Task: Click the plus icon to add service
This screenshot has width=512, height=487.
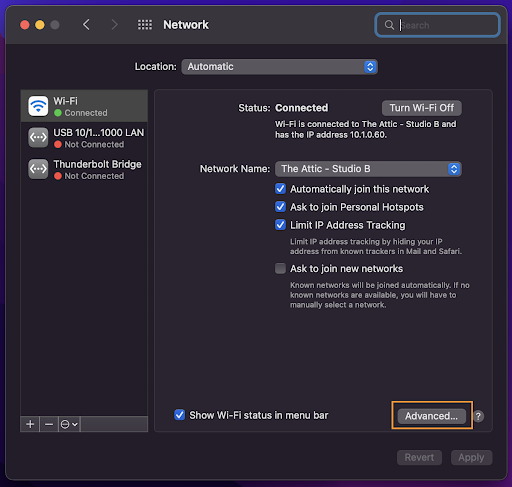Action: 30,424
